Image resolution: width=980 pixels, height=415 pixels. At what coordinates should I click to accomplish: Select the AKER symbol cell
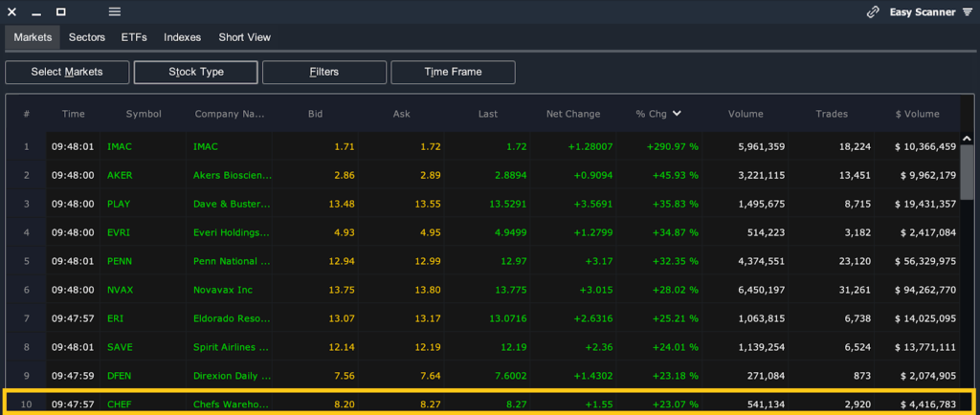coord(120,175)
